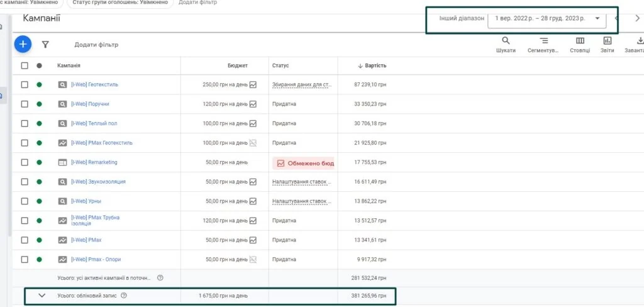
Task: Click the budget chart icon for Pmax - Опори
Action: (x=253, y=259)
